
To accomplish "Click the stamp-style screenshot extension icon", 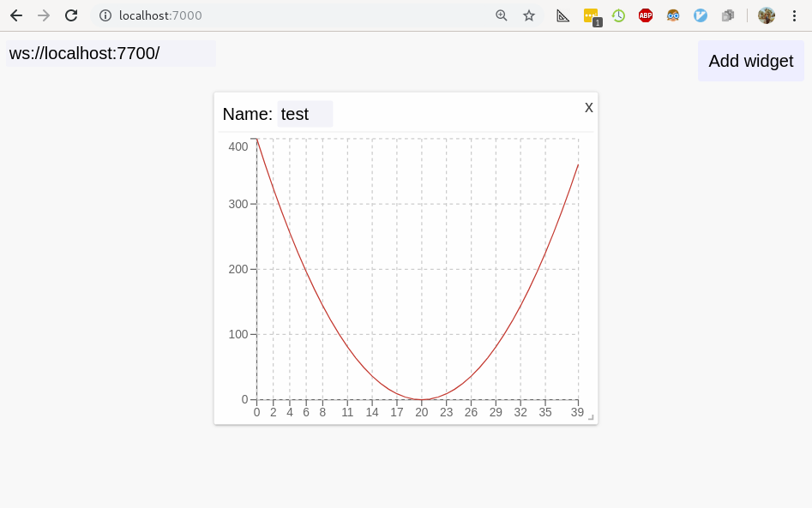I will (728, 15).
